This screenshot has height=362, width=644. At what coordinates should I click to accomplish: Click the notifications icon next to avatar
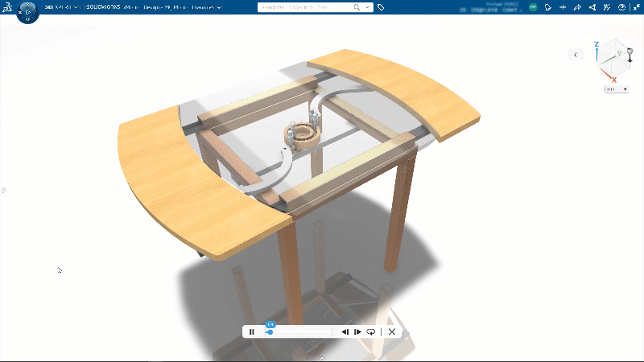[x=547, y=7]
